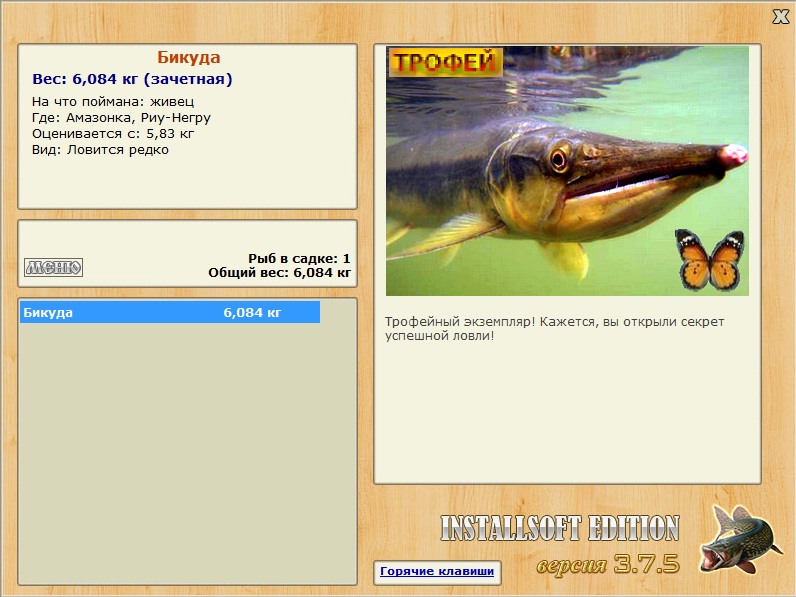Click the Бикуда trophy fish photo
Screen dimensions: 796x597
(x=567, y=171)
